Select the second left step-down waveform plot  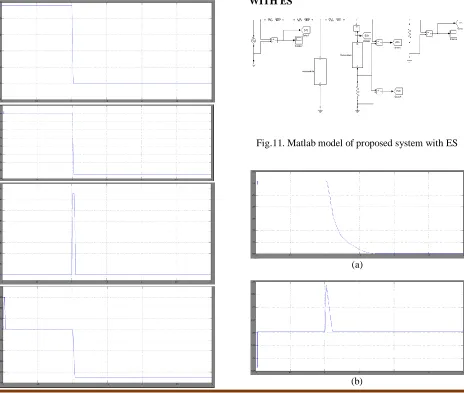[107, 143]
